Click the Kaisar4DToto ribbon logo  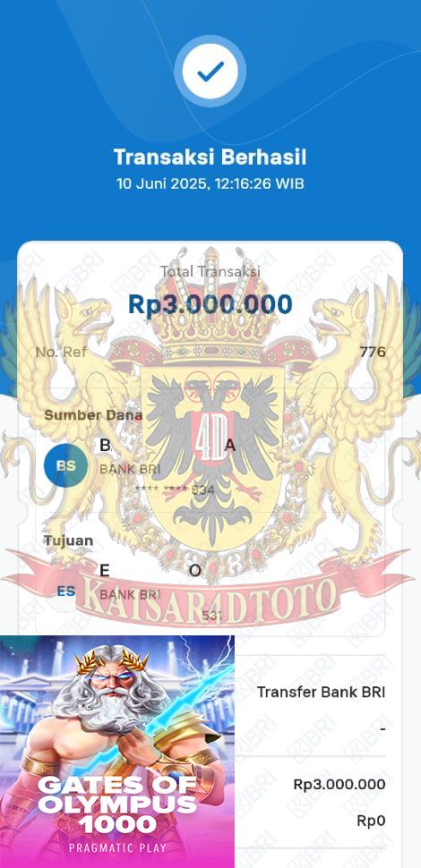(210, 595)
